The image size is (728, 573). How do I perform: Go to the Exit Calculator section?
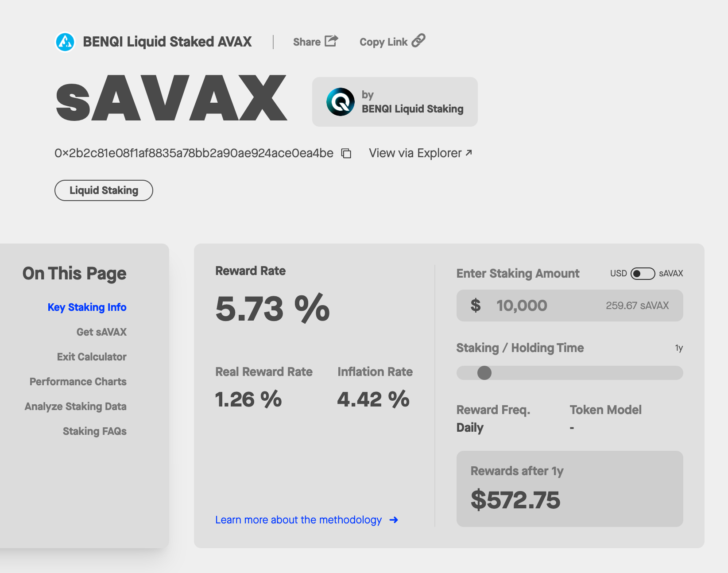[x=92, y=357]
